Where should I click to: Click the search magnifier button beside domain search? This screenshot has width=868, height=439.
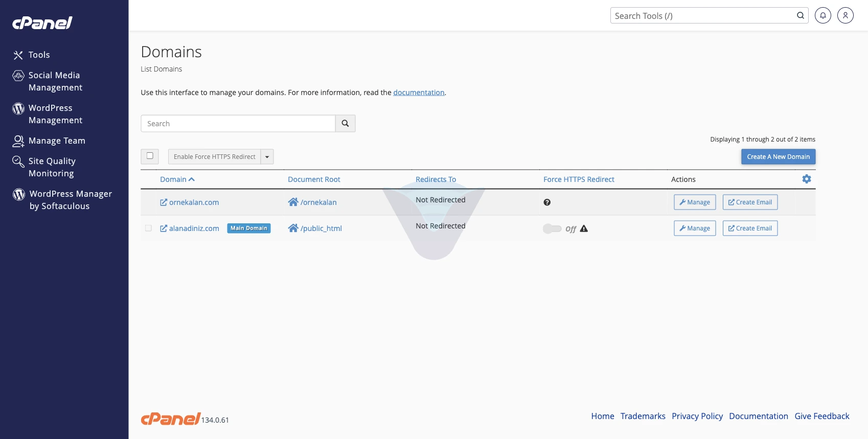[345, 123]
